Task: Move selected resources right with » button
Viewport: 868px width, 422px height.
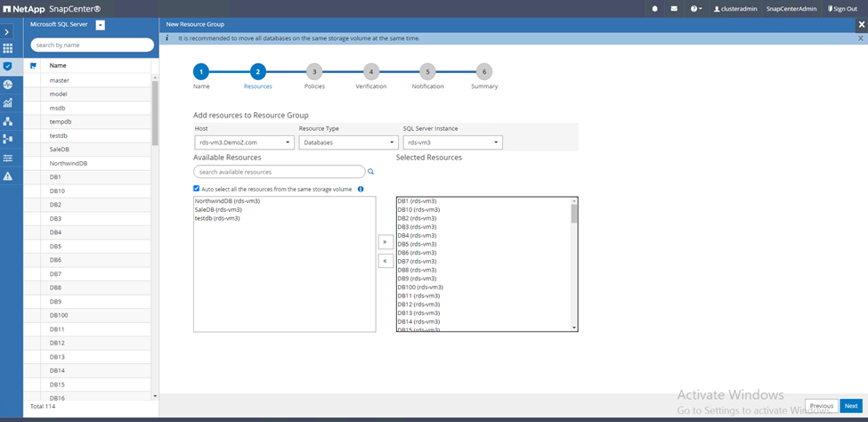Action: tap(385, 242)
